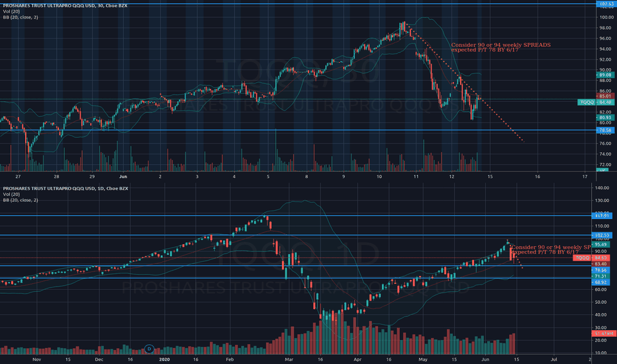Select the 89.08 upper band price label

(x=605, y=75)
